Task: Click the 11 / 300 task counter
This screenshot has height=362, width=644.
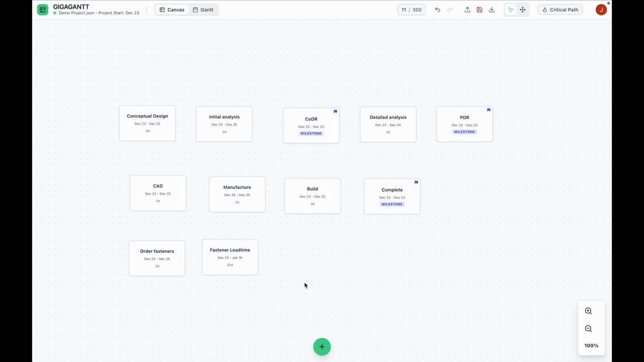Action: (x=411, y=10)
